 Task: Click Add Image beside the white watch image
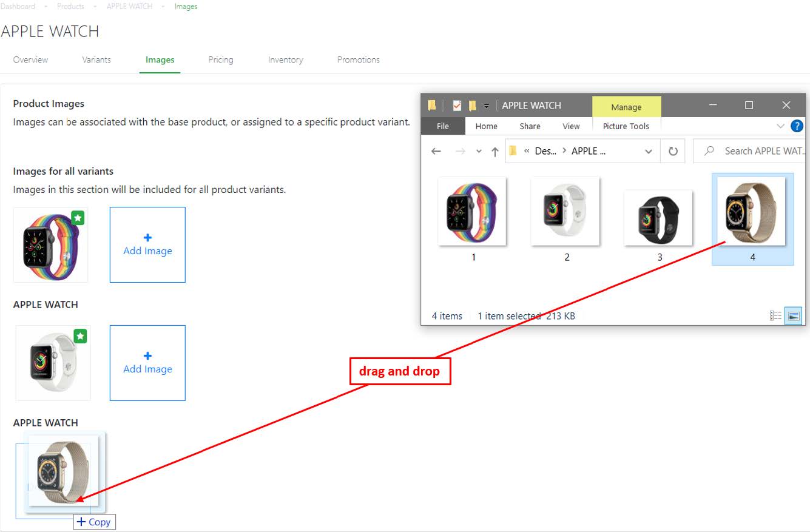pyautogui.click(x=147, y=363)
